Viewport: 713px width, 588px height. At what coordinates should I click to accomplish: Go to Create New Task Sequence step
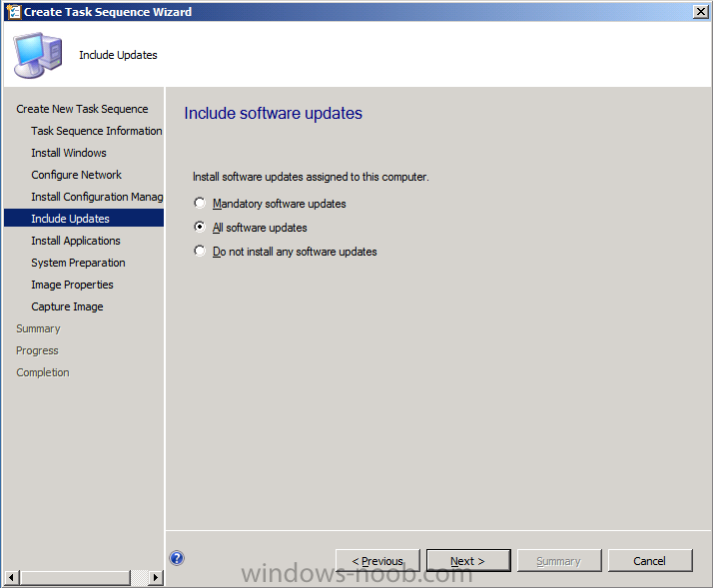click(x=82, y=109)
